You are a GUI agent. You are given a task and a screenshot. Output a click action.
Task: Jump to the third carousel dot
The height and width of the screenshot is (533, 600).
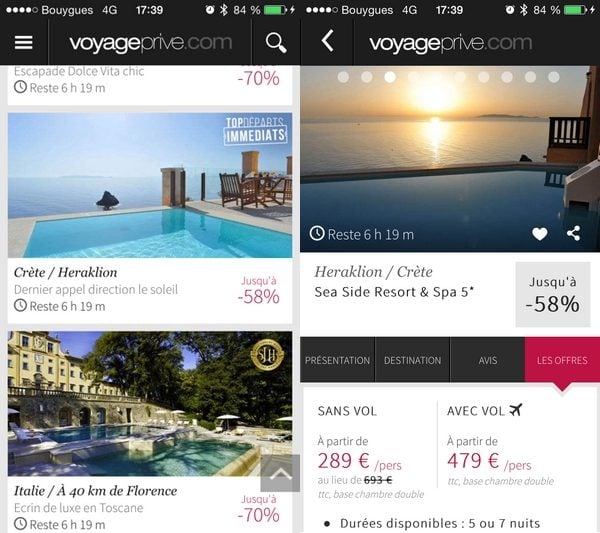coord(390,77)
